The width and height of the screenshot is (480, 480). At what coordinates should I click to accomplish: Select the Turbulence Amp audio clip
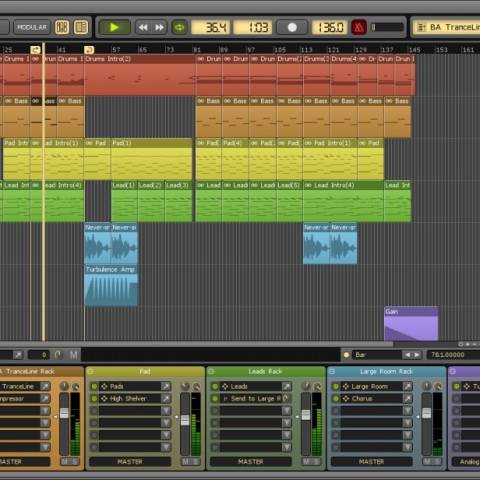(x=111, y=286)
